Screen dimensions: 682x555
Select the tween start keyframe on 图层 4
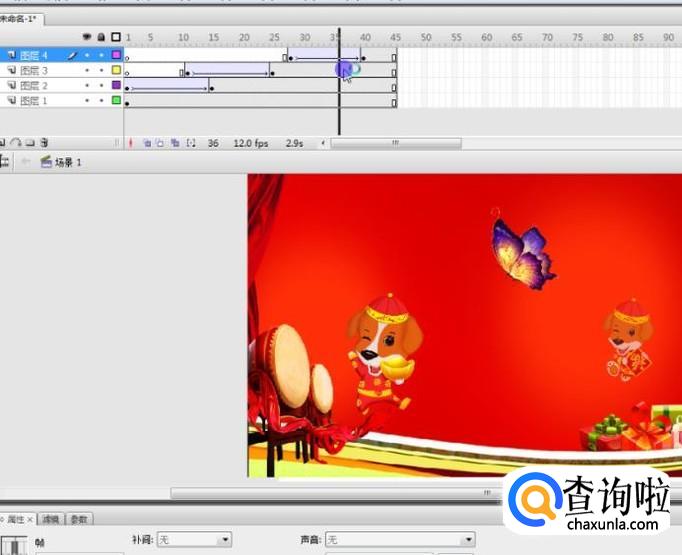(x=291, y=58)
